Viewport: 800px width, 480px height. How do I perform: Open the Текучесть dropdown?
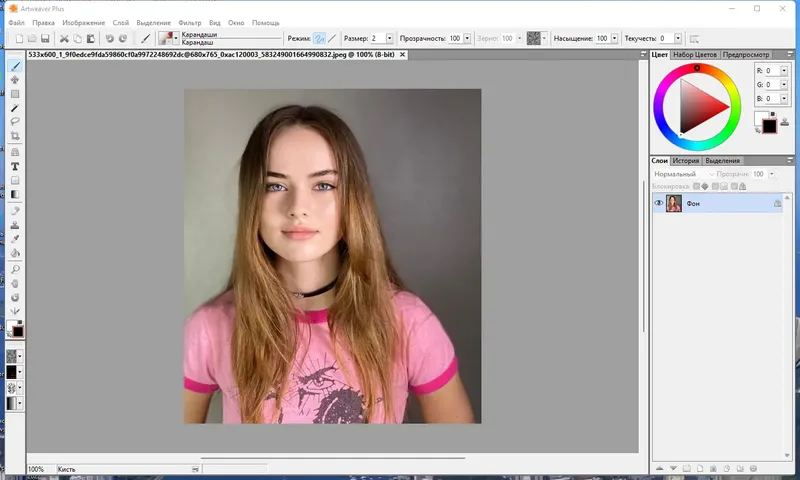point(678,39)
